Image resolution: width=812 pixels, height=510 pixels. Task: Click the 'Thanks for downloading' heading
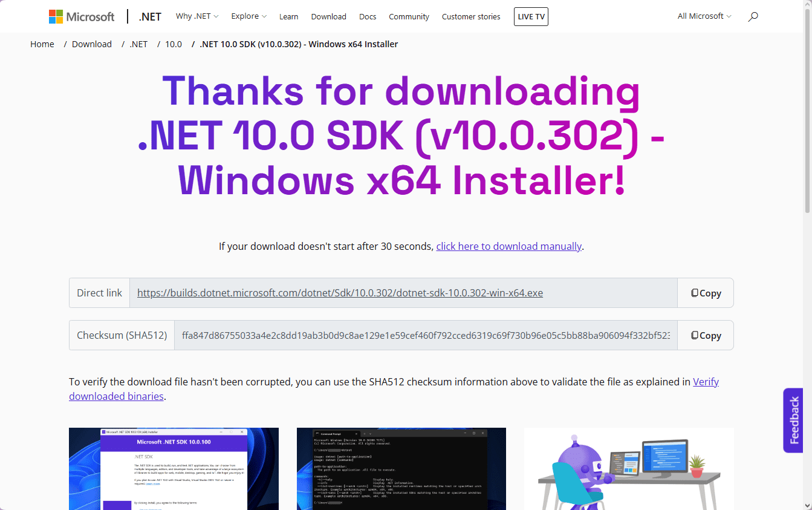click(x=401, y=136)
